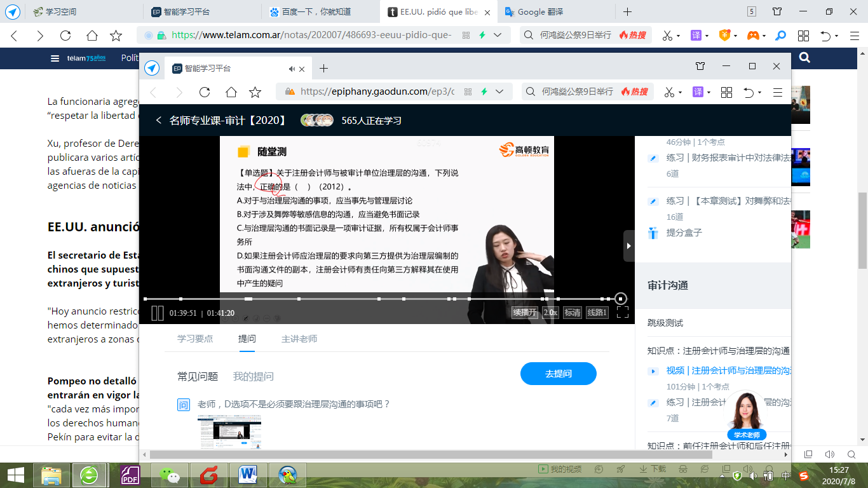Open the 2.0x playback speed menu
The image size is (868, 488).
(550, 312)
